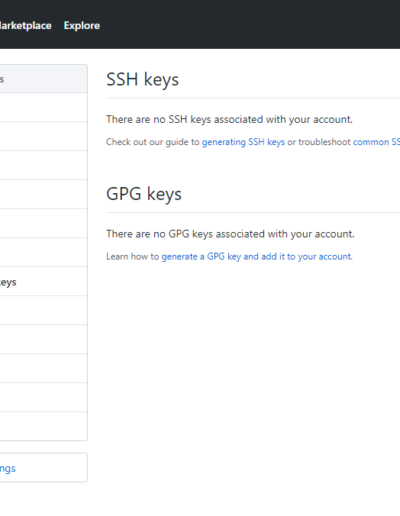Screen dimensions: 400x516
Task: Click the grey sidebar header row
Action: 44,79
